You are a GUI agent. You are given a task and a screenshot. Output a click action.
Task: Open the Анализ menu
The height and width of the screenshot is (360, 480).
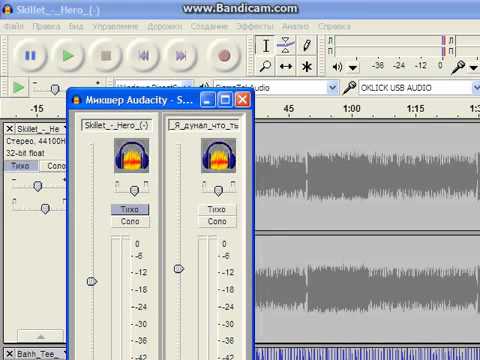click(x=295, y=27)
